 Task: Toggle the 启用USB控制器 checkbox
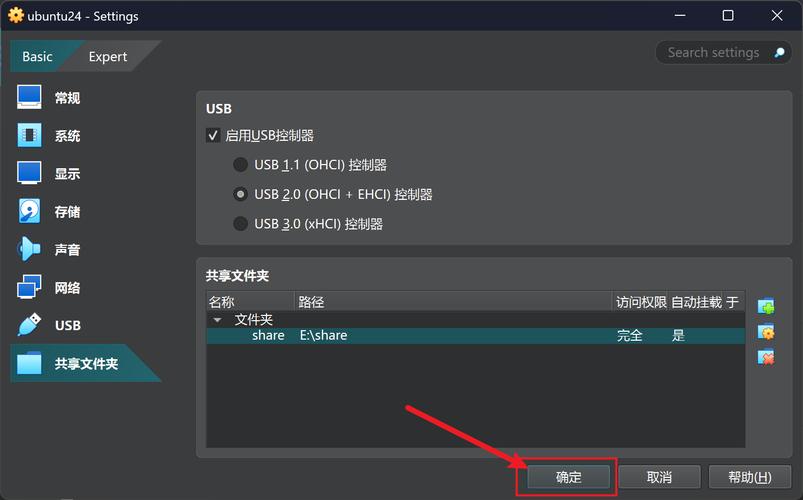213,135
